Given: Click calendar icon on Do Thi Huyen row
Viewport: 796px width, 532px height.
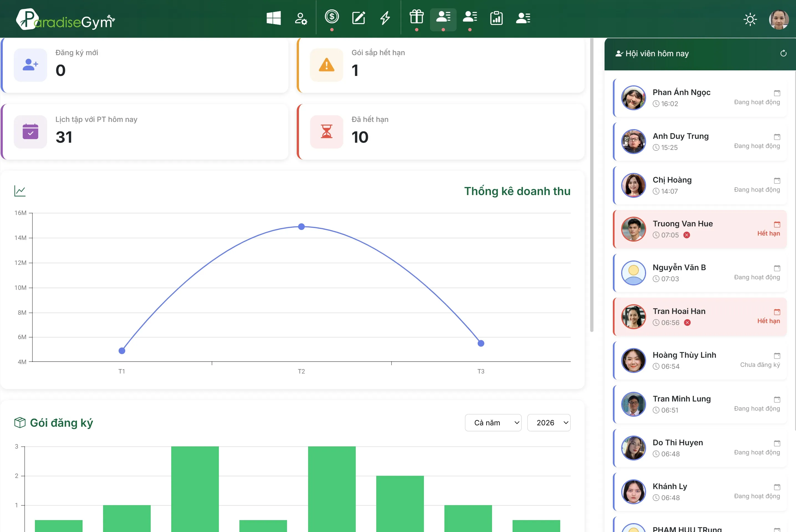Looking at the screenshot, I should pos(777,443).
